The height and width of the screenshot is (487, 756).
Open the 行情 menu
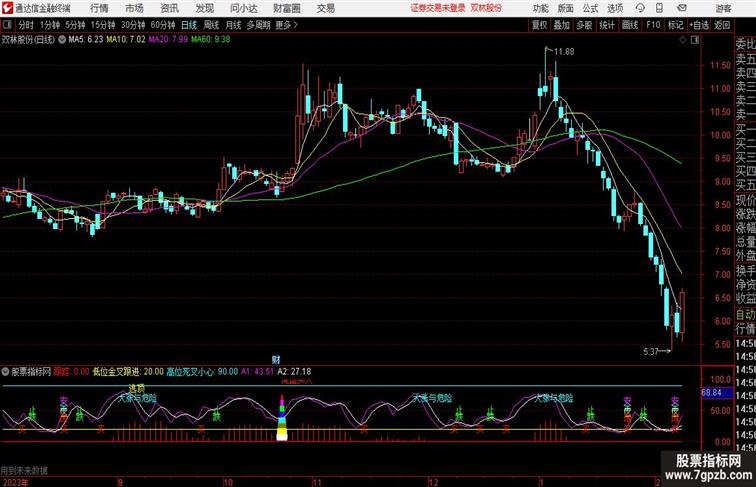(x=99, y=8)
